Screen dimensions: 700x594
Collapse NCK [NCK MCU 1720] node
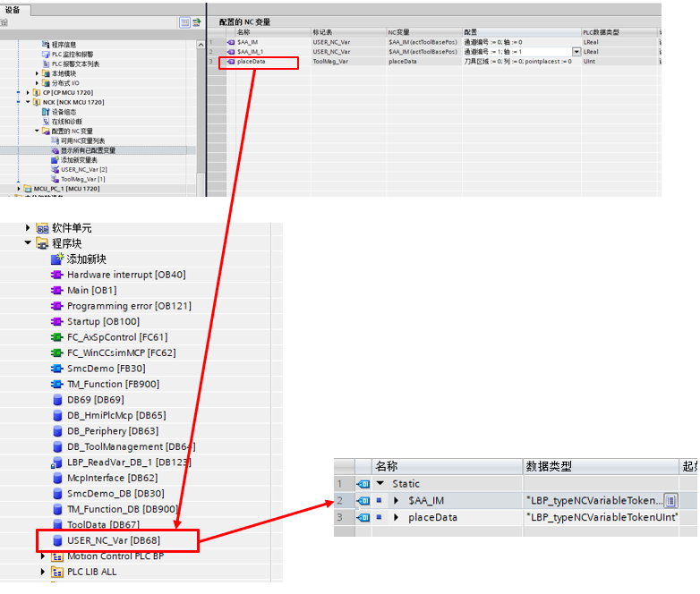(28, 102)
